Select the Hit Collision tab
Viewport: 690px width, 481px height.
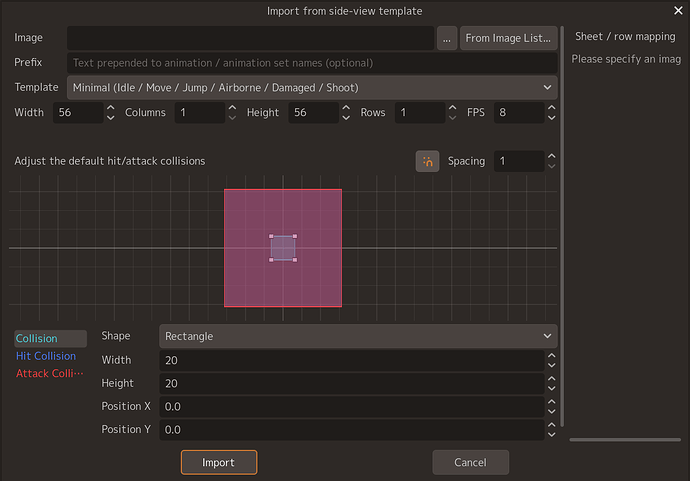[46, 356]
